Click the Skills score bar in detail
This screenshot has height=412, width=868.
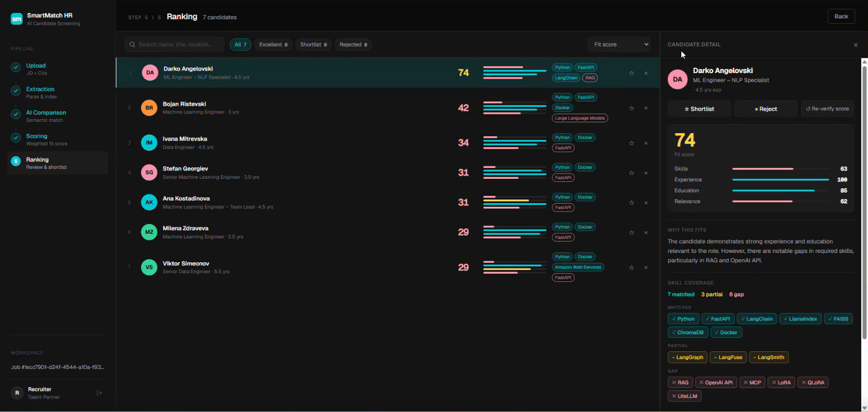click(x=780, y=169)
